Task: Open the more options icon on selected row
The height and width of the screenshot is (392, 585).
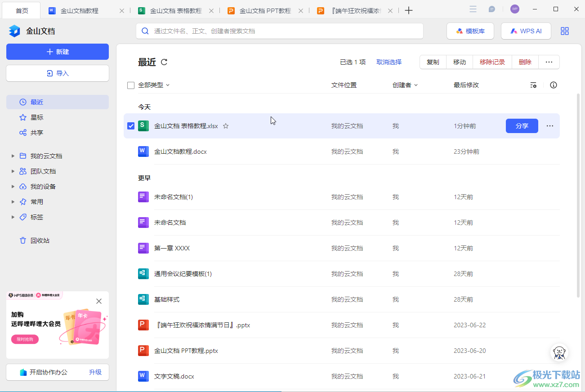Action: pos(550,126)
